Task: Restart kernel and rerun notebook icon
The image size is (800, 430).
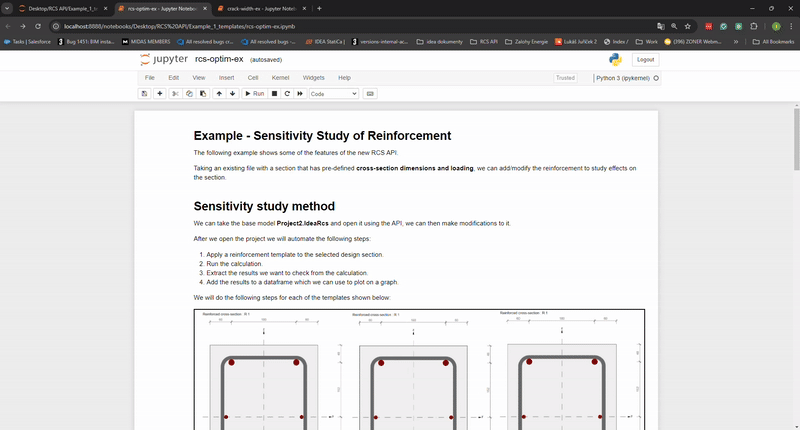Action: point(300,93)
